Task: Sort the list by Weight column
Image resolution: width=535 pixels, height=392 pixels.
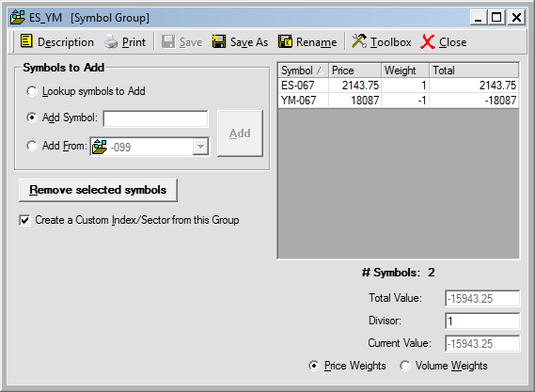Action: click(x=405, y=71)
